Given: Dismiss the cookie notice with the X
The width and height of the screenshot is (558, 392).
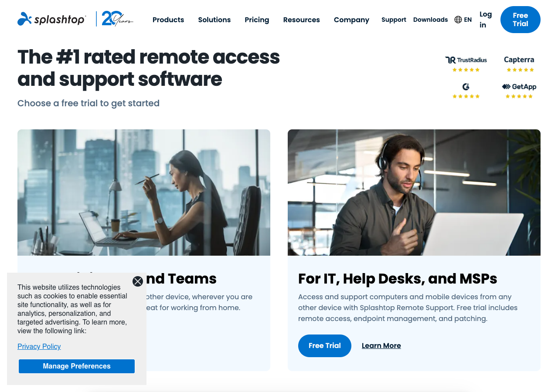Looking at the screenshot, I should click(138, 281).
